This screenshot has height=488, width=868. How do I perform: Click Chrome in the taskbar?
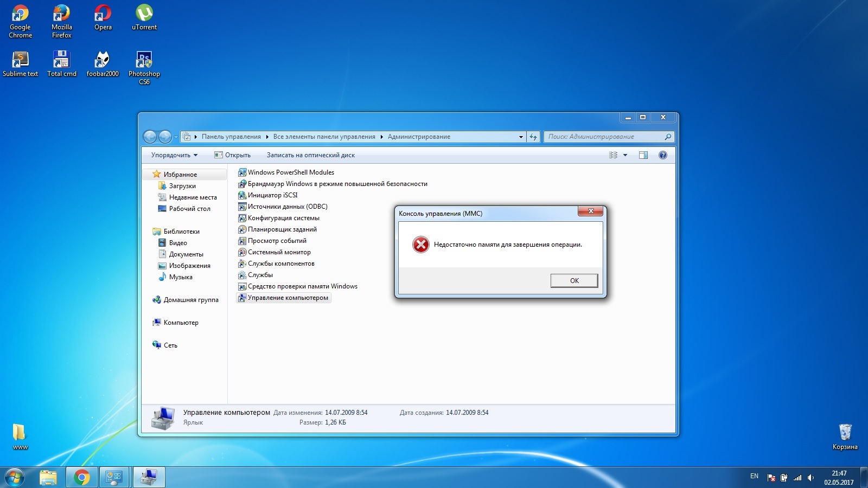point(82,477)
